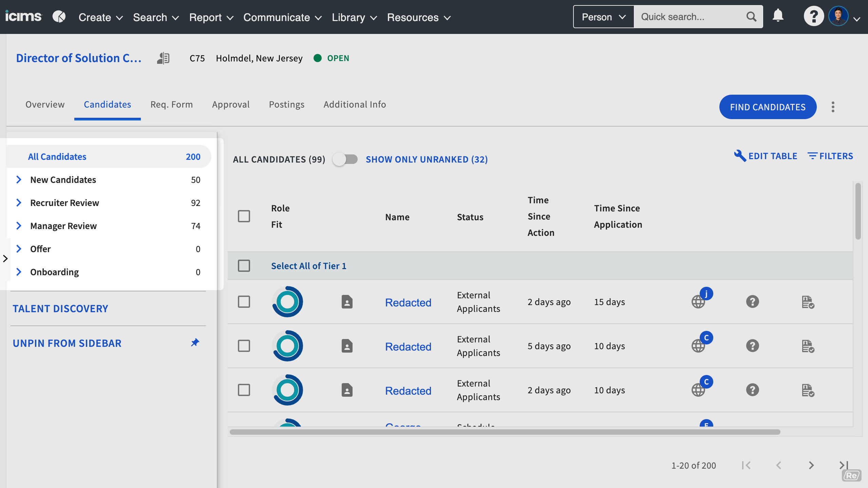Open resume icon in third Redacted row
Viewport: 868px width, 488px height.
coord(347,390)
